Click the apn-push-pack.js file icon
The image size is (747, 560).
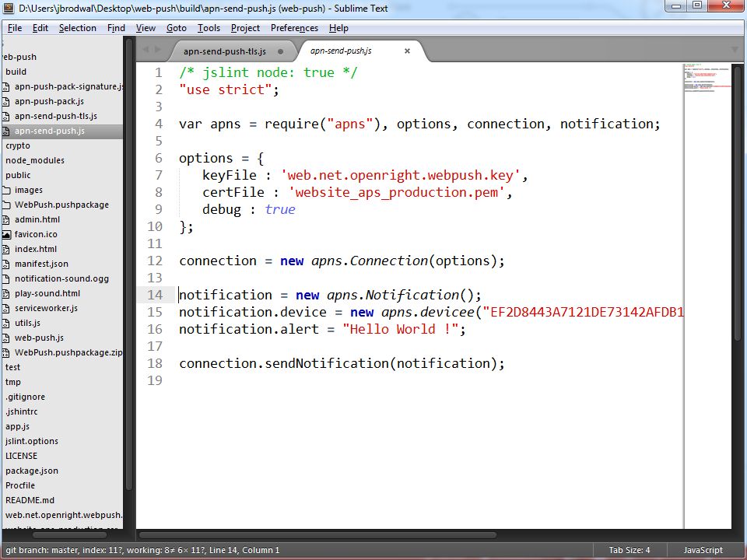[5, 101]
